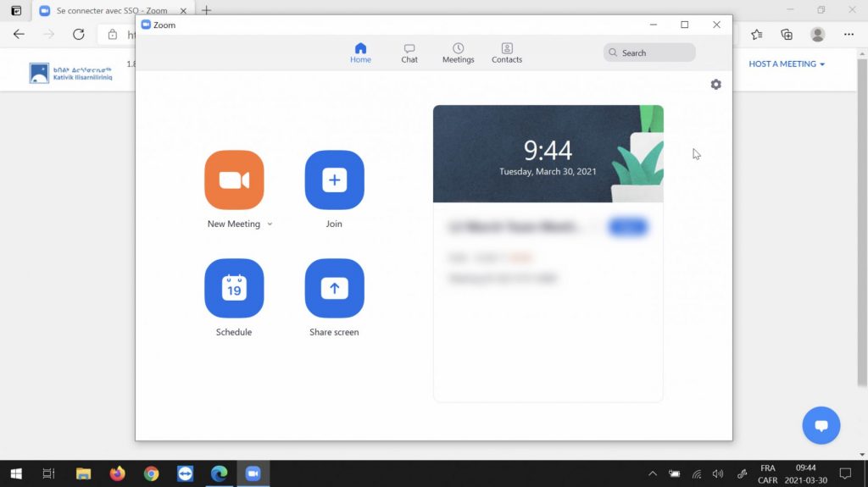
Task: Click the browser refresh button
Action: coord(79,35)
